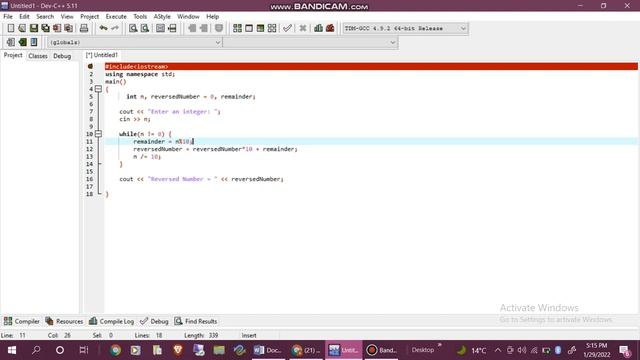Viewport: 640px width, 360px height.
Task: Collapse the main() block fold at line 4
Action: coord(98,89)
